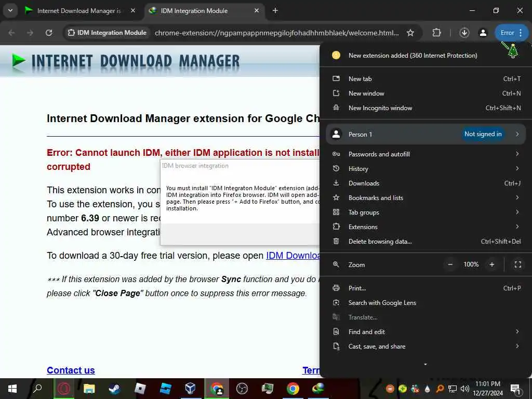Open the Extensions puzzle icon in toolbar
The image size is (532, 399).
[436, 33]
